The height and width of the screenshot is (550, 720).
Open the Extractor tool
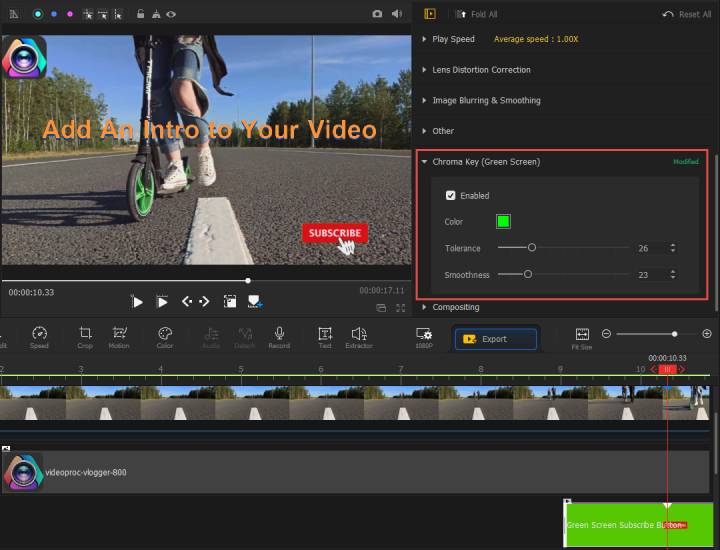point(359,337)
